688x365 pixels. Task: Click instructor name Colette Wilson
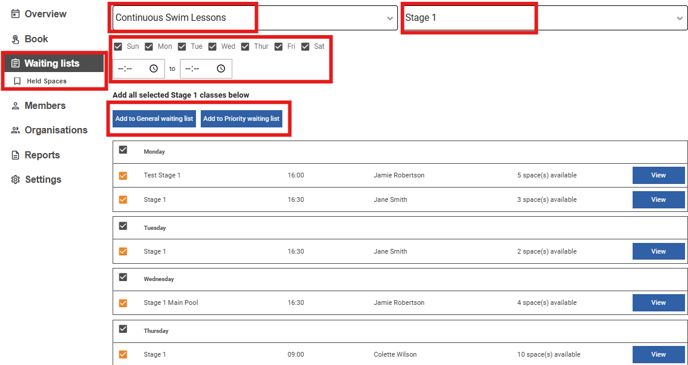point(395,354)
